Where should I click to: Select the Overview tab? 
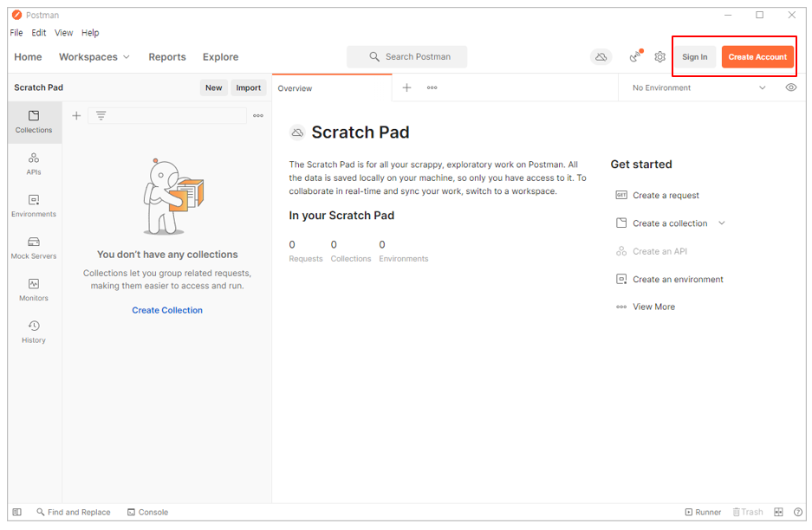pyautogui.click(x=331, y=88)
